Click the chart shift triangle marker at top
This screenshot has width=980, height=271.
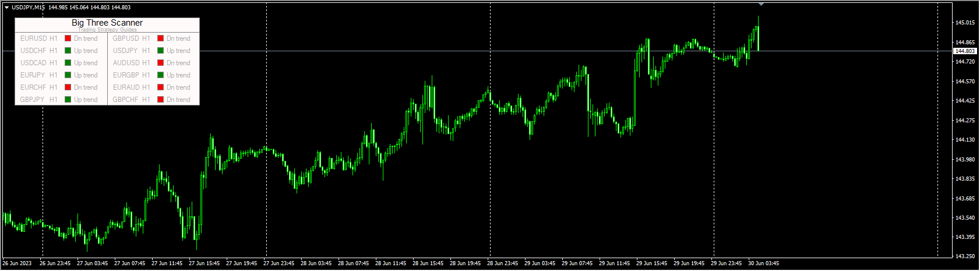[x=761, y=4]
